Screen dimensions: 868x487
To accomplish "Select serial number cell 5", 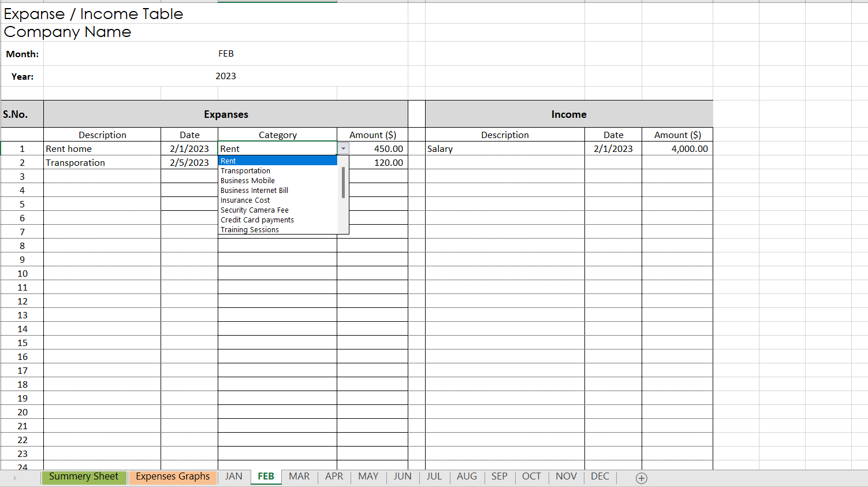I will [22, 204].
